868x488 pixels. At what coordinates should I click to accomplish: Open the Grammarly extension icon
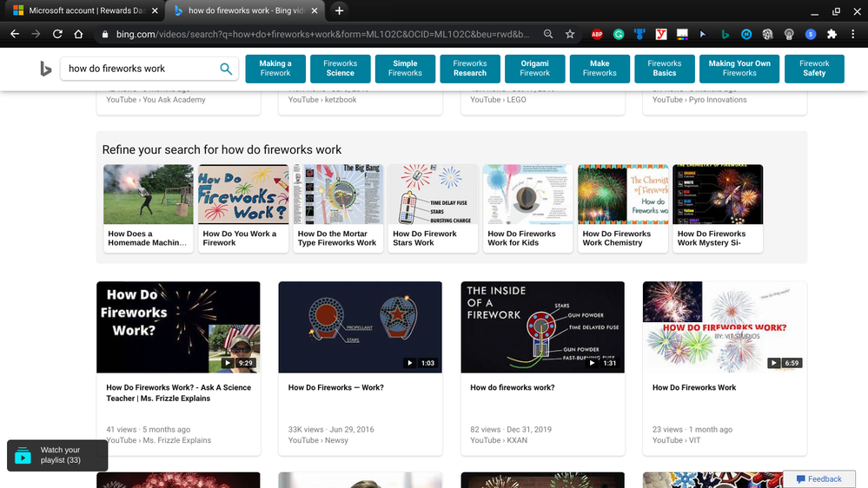point(619,35)
